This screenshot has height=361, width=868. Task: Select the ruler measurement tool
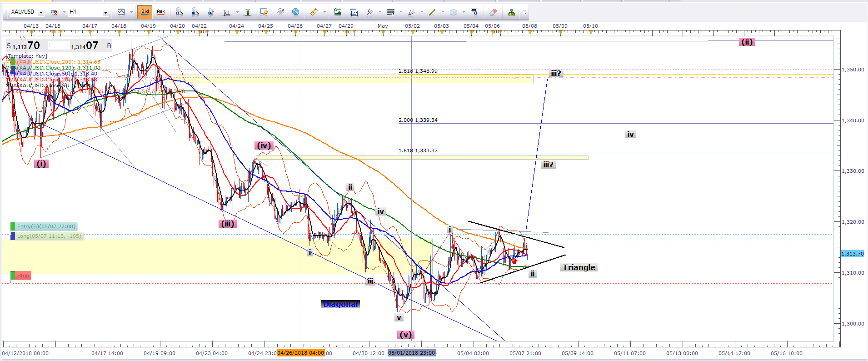click(x=314, y=12)
